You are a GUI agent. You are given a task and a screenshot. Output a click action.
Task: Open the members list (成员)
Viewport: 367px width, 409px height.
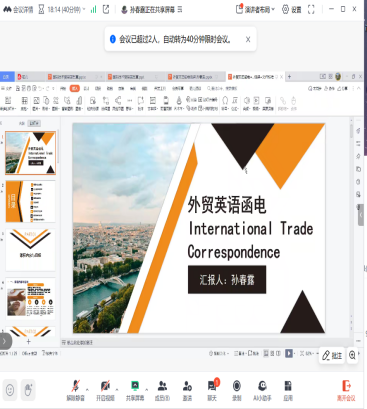tap(162, 390)
